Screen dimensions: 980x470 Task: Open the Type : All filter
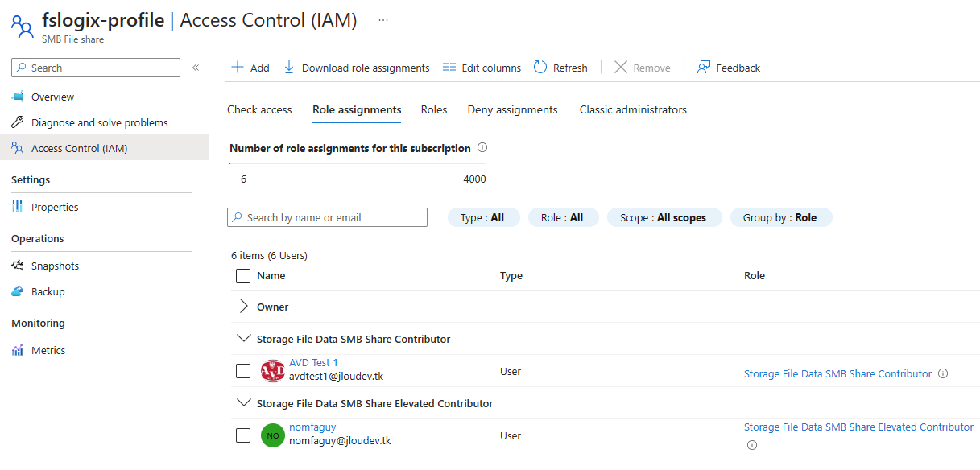tap(483, 217)
